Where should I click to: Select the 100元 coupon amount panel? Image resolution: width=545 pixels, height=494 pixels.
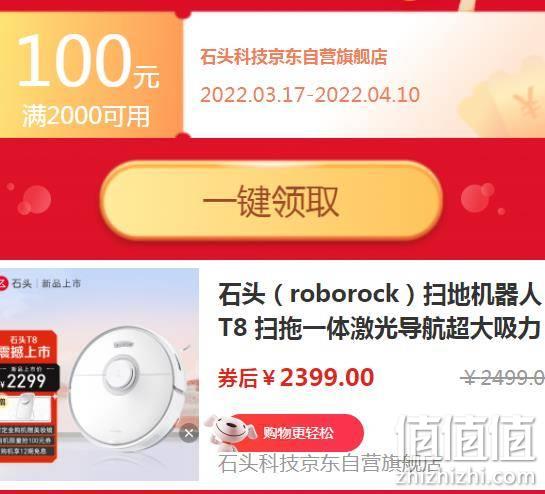[x=90, y=75]
